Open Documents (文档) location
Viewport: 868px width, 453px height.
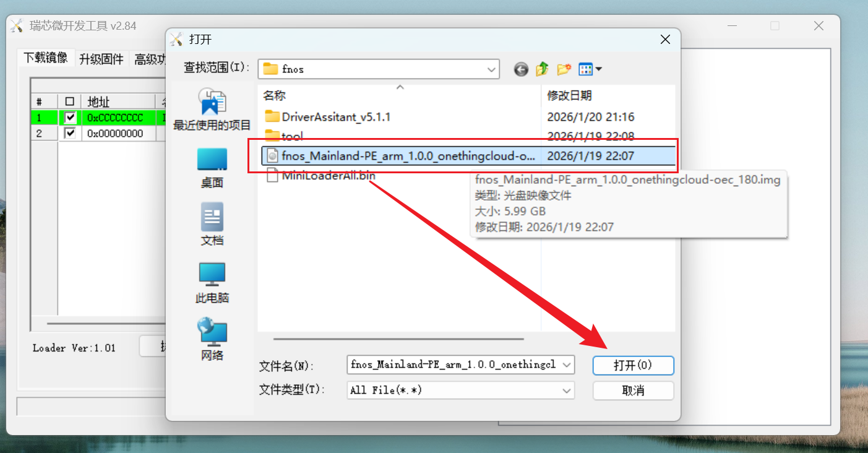212,225
